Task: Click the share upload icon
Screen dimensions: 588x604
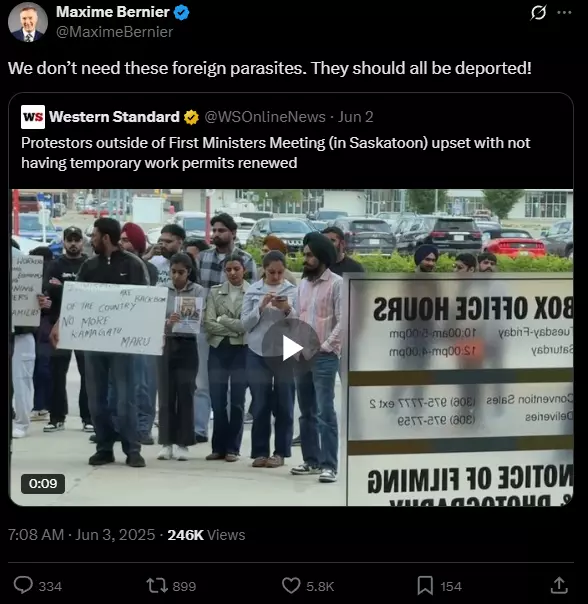Action: pyautogui.click(x=559, y=585)
